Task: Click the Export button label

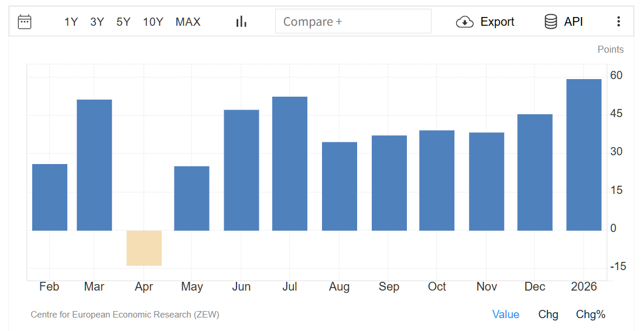Action: 497,22
